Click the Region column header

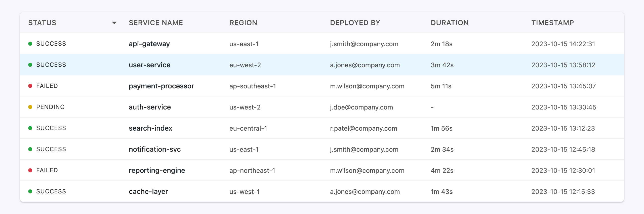[243, 23]
